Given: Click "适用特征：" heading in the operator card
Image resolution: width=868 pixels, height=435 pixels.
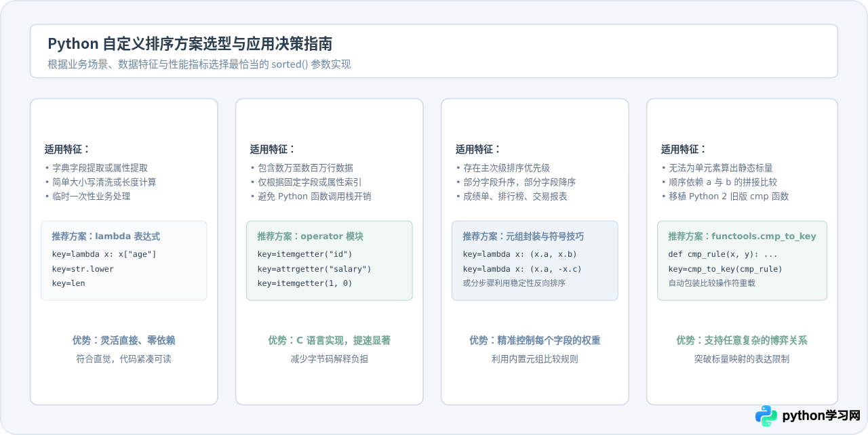Looking at the screenshot, I should coord(273,150).
